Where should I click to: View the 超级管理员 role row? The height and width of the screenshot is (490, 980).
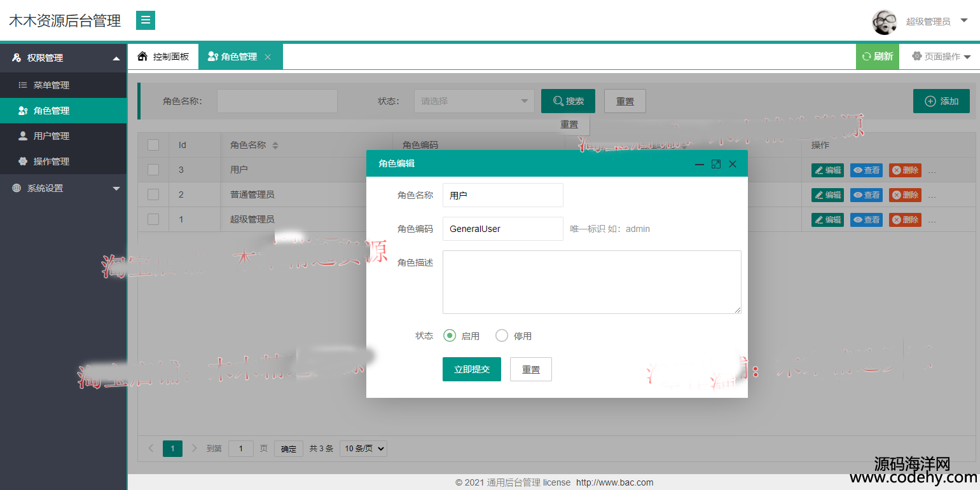click(866, 220)
